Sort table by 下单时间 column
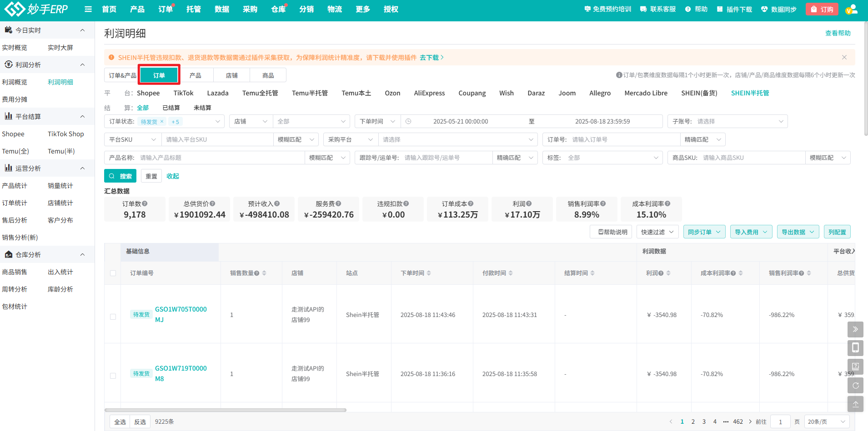Viewport: 868px width, 431px height. coord(429,273)
